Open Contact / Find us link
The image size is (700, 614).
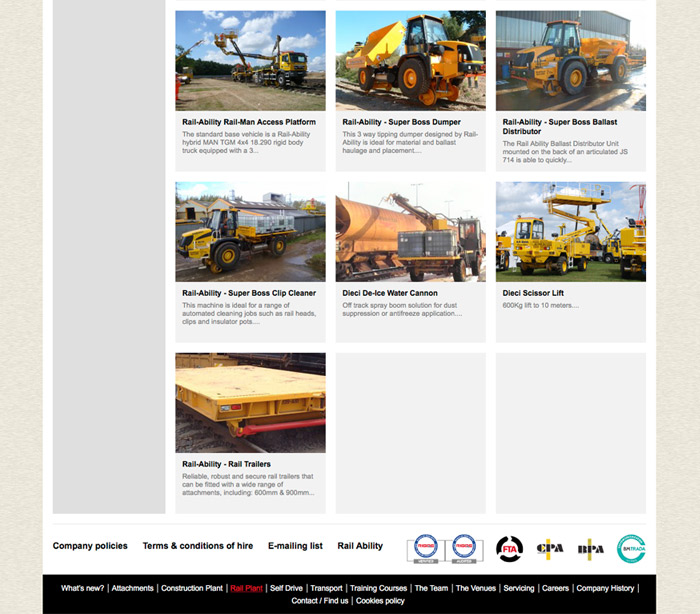tap(320, 601)
